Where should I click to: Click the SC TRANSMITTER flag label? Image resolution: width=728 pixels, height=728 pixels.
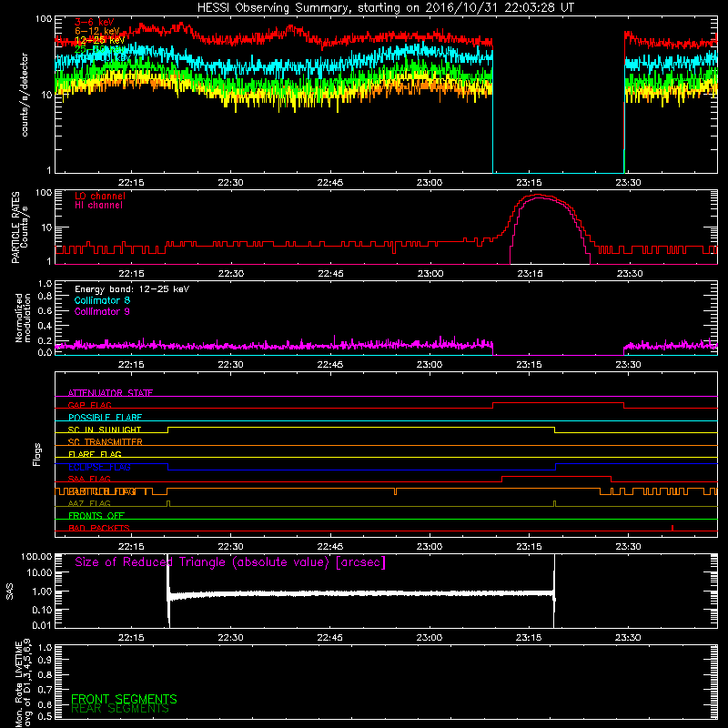tap(106, 441)
